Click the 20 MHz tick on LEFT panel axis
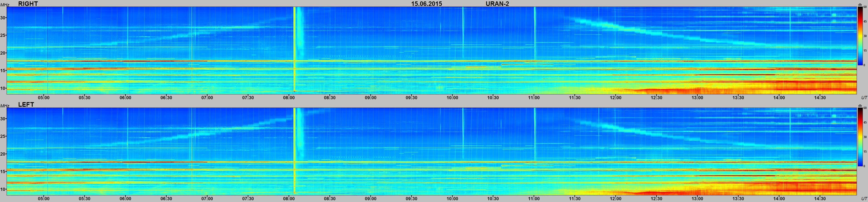Viewport: 868px width, 202px height. 3,154
